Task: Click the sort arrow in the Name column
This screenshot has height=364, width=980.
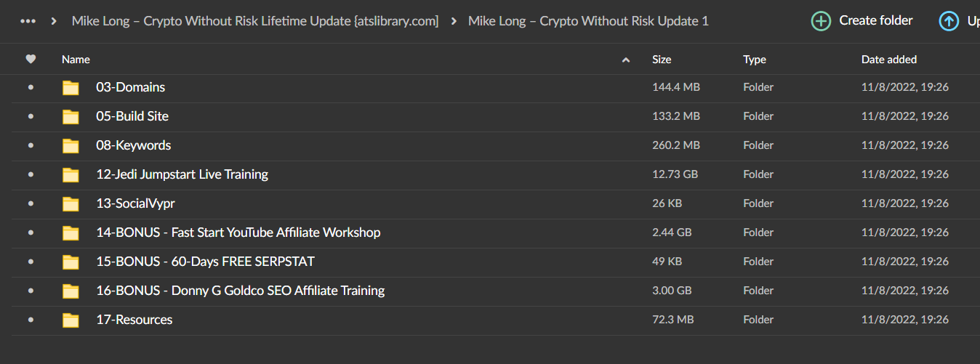Action: [626, 60]
